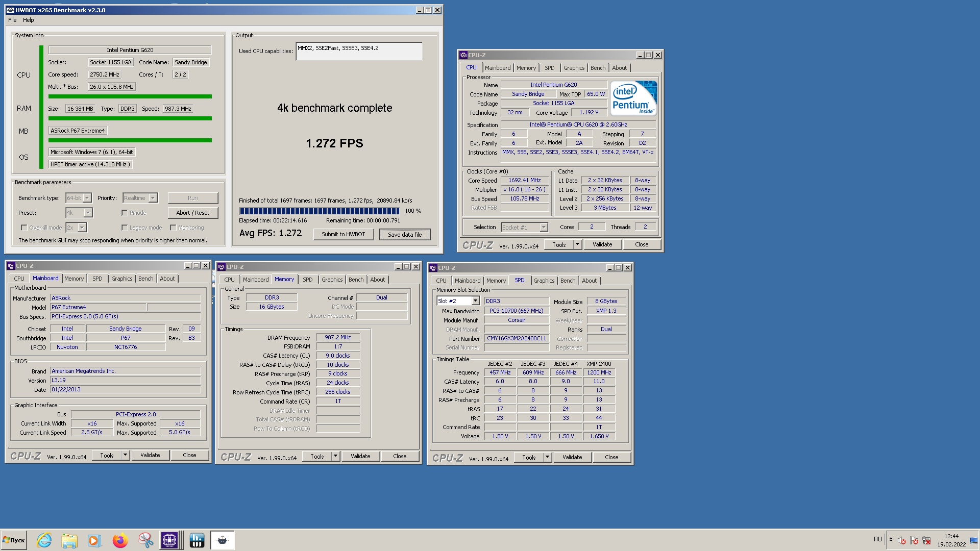Toggle the Overkill mode checkbox
Screen dimensions: 980x551
[x=24, y=228]
